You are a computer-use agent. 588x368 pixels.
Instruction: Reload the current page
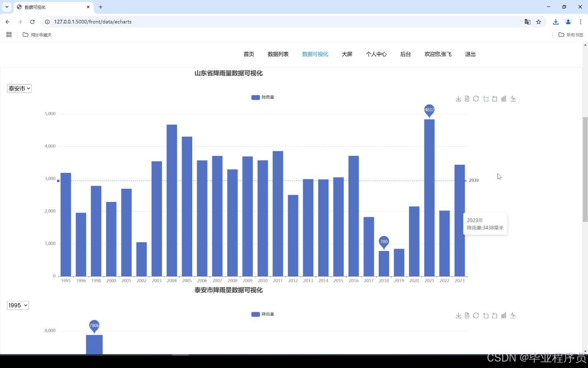click(x=32, y=22)
